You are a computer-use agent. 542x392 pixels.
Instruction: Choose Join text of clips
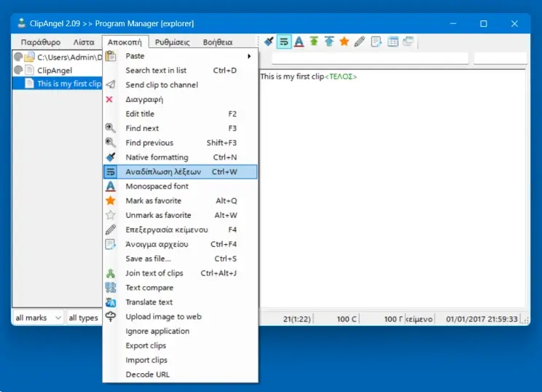[x=181, y=273]
